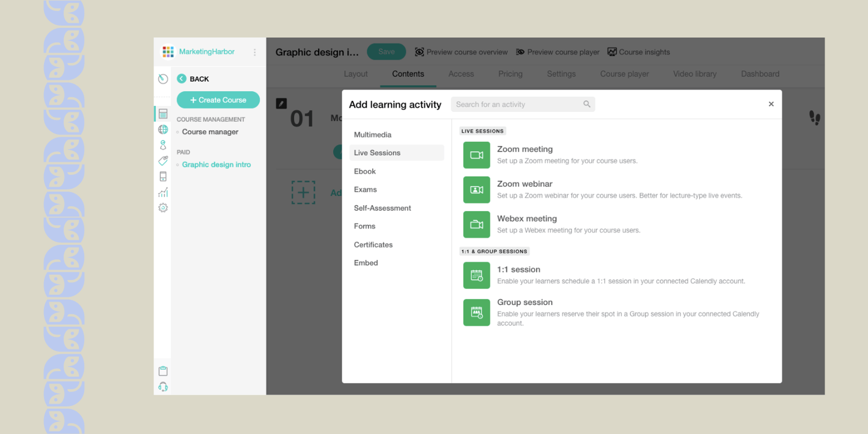
Task: Switch to the Video library tab
Action: 695,74
